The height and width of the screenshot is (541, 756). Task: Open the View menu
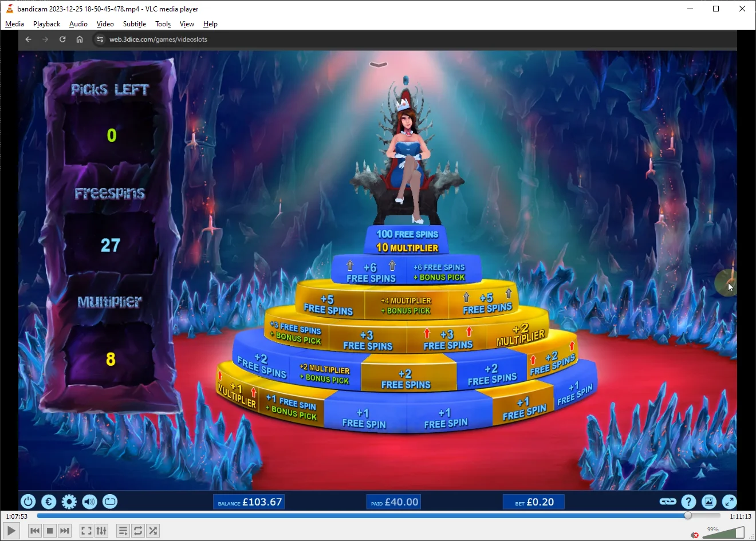pyautogui.click(x=187, y=24)
